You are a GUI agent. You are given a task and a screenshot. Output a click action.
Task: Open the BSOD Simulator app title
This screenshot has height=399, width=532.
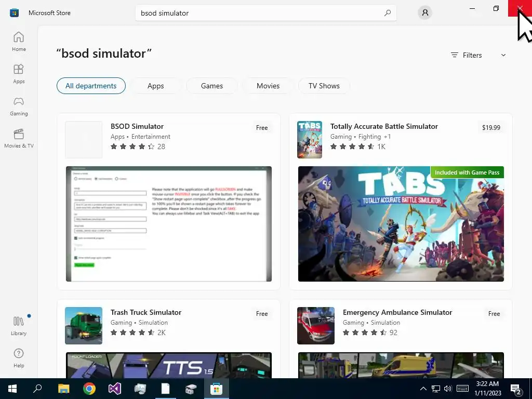[x=137, y=126]
